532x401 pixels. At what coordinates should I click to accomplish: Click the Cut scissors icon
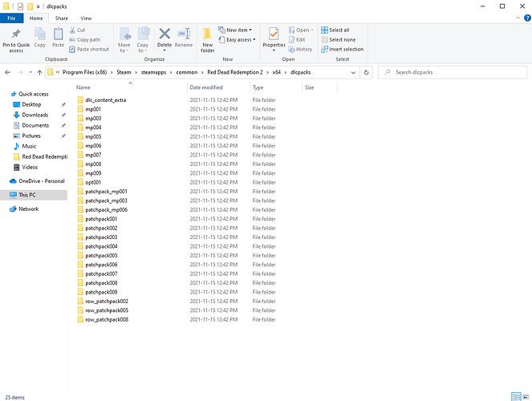72,30
